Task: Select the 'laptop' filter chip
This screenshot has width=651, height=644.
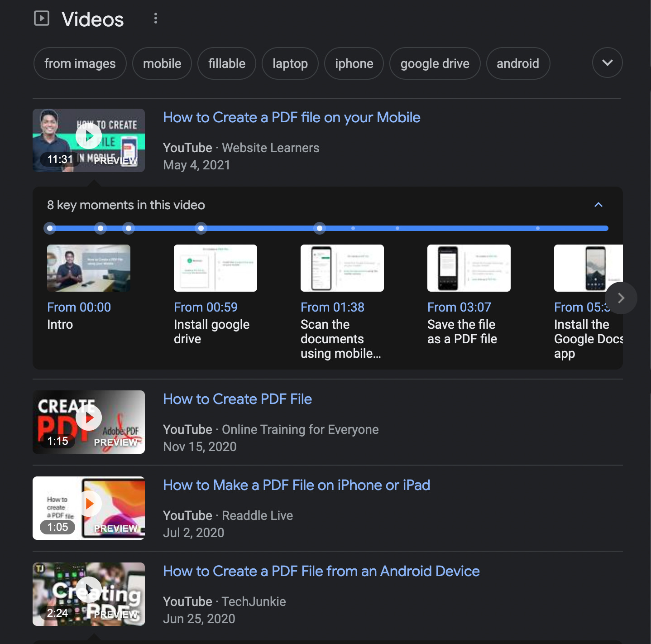Action: pyautogui.click(x=290, y=63)
